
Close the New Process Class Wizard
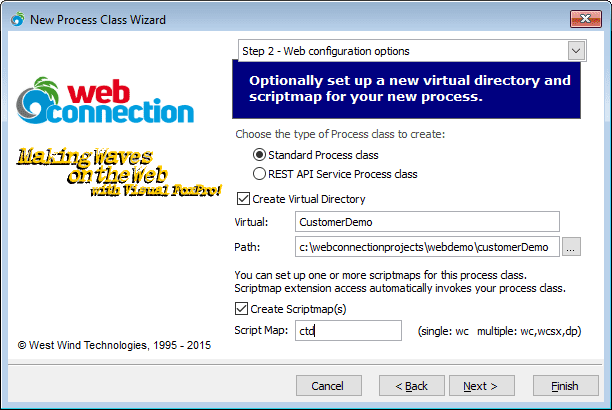pos(585,19)
